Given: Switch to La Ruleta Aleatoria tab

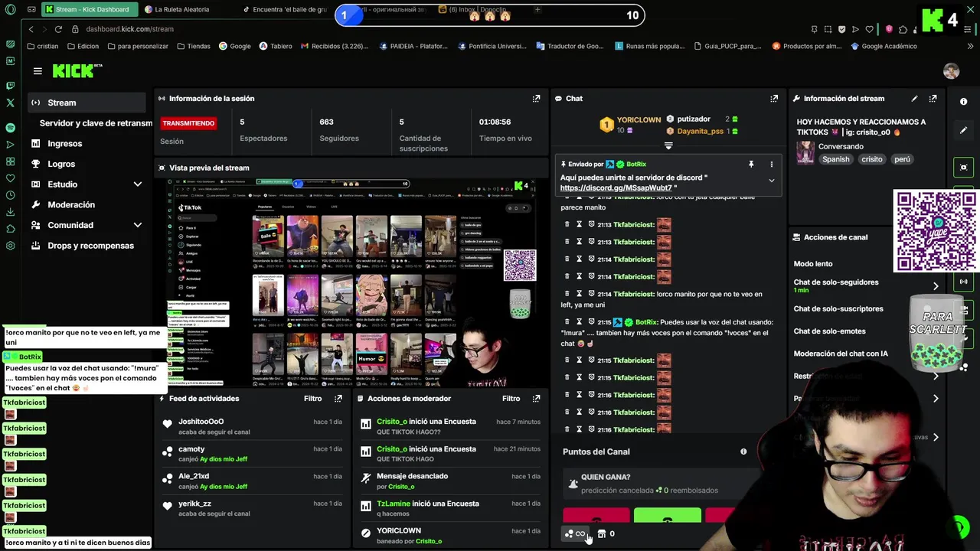Looking at the screenshot, I should click(x=181, y=10).
